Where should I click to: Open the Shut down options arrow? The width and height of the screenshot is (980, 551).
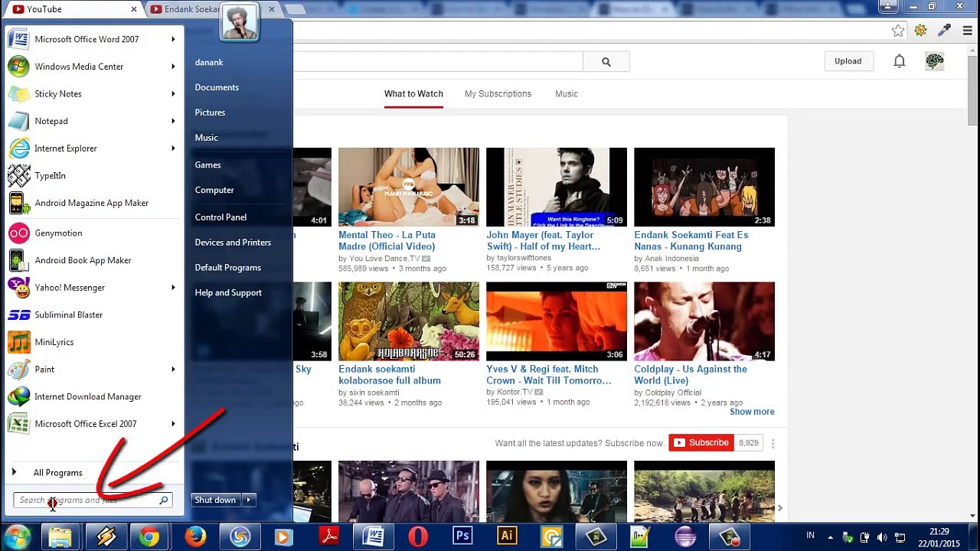(x=248, y=500)
